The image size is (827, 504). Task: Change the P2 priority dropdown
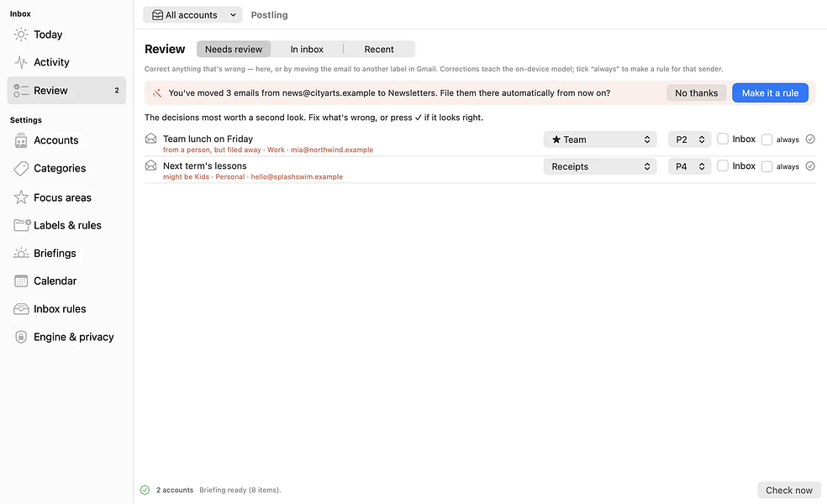click(690, 139)
